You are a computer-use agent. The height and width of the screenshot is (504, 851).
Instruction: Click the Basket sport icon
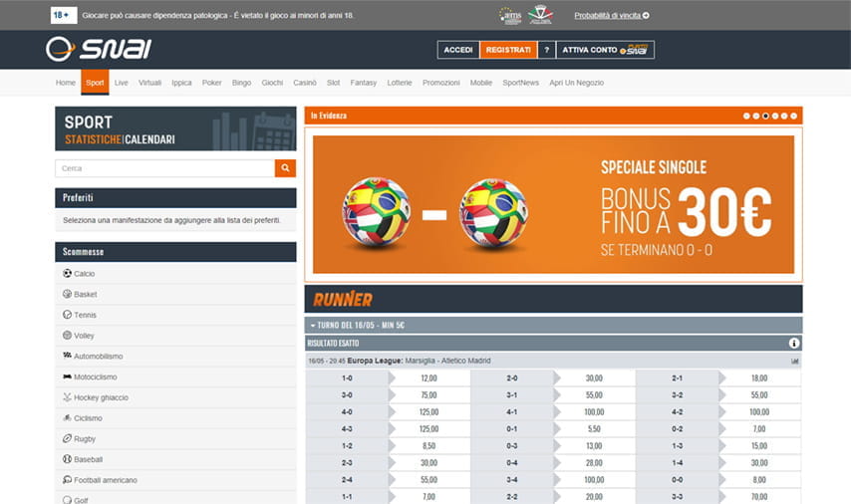tap(68, 294)
